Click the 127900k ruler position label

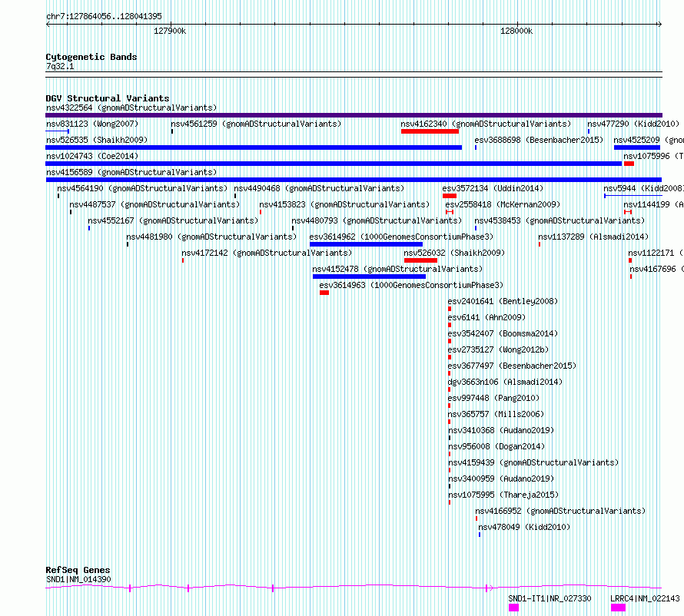coord(170,31)
